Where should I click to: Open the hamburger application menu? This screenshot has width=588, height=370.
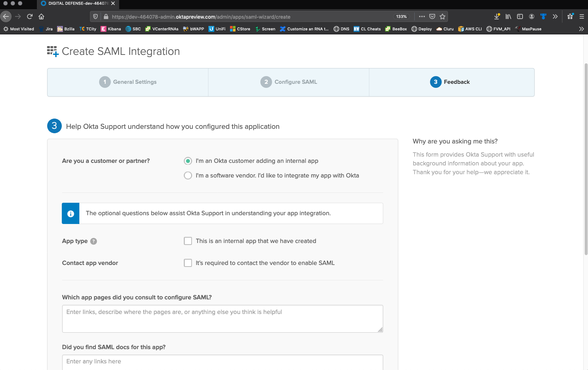point(581,16)
